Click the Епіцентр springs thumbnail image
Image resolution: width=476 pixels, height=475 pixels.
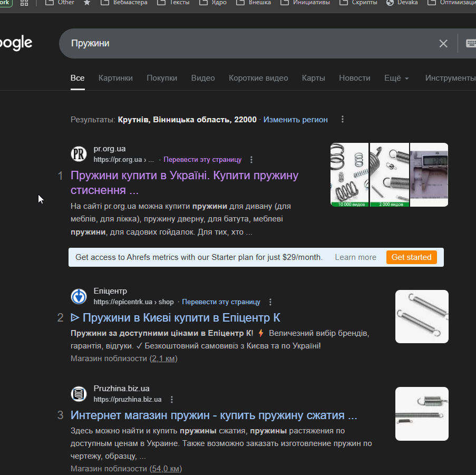[422, 316]
